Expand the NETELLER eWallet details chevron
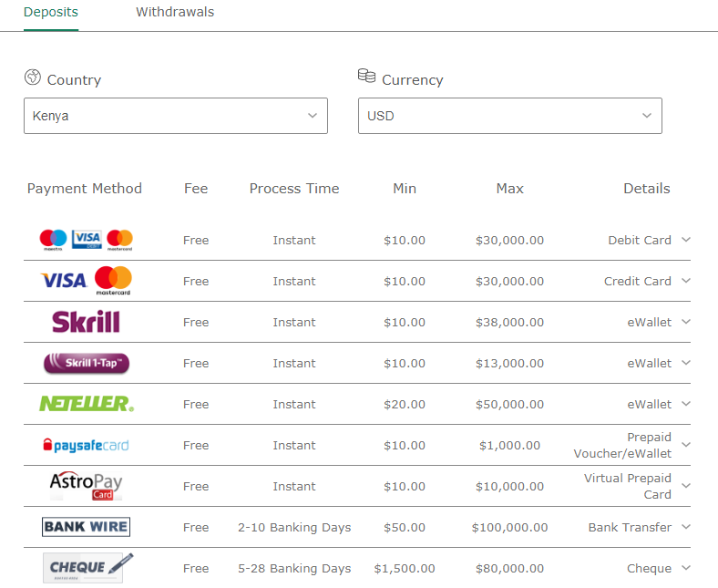Viewport: 718px width, 588px height. coord(686,404)
